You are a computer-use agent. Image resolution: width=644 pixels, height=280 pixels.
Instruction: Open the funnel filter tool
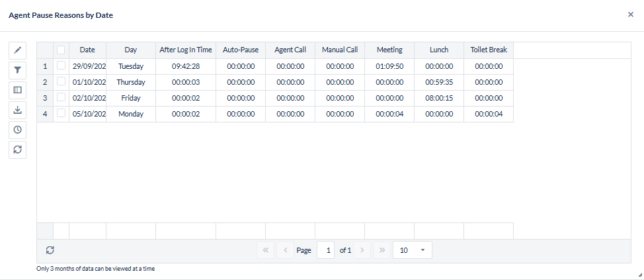(18, 70)
